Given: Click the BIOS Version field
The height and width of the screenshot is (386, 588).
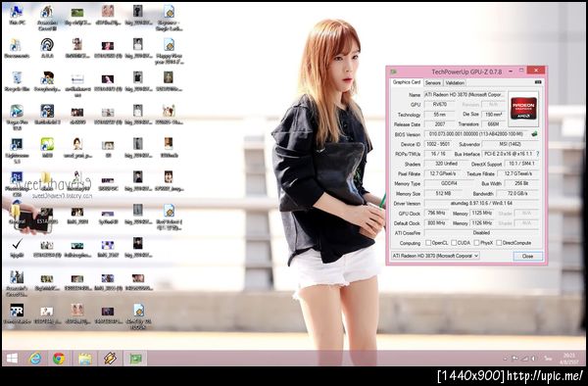Looking at the screenshot, I should pyautogui.click(x=476, y=134).
